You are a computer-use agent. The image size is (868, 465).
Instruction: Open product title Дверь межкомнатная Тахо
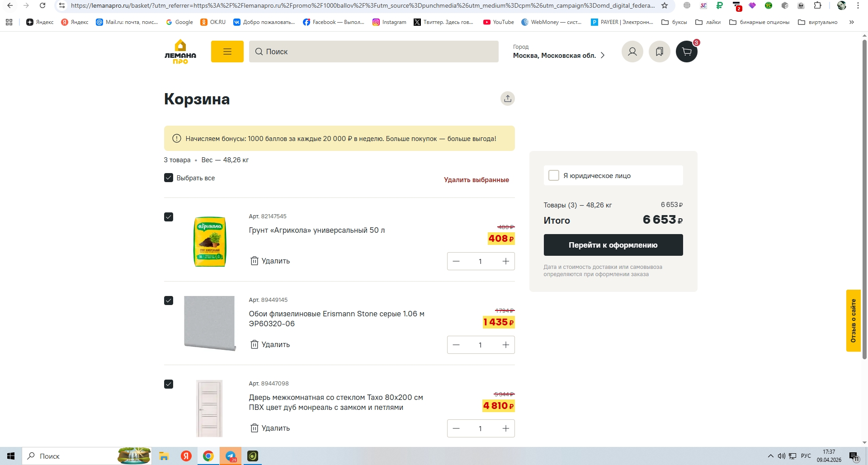pos(336,402)
